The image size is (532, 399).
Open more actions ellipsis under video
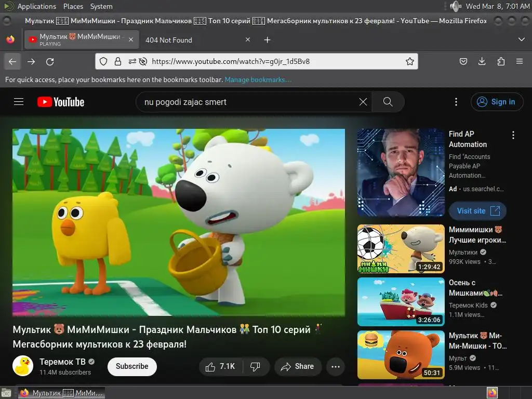pos(336,366)
